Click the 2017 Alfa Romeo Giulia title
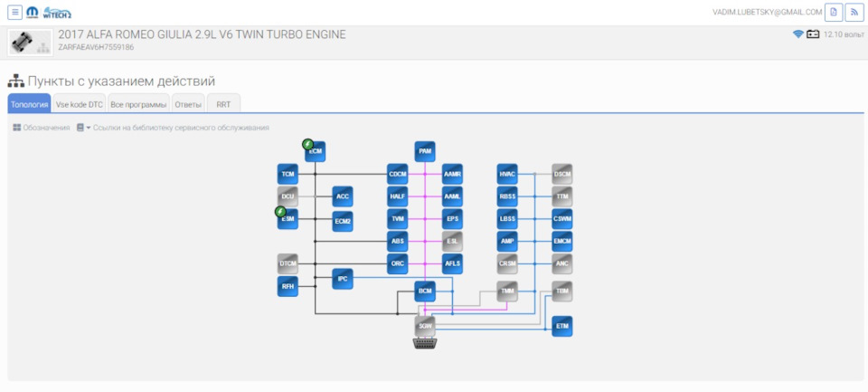This screenshot has height=392, width=868. pos(202,34)
